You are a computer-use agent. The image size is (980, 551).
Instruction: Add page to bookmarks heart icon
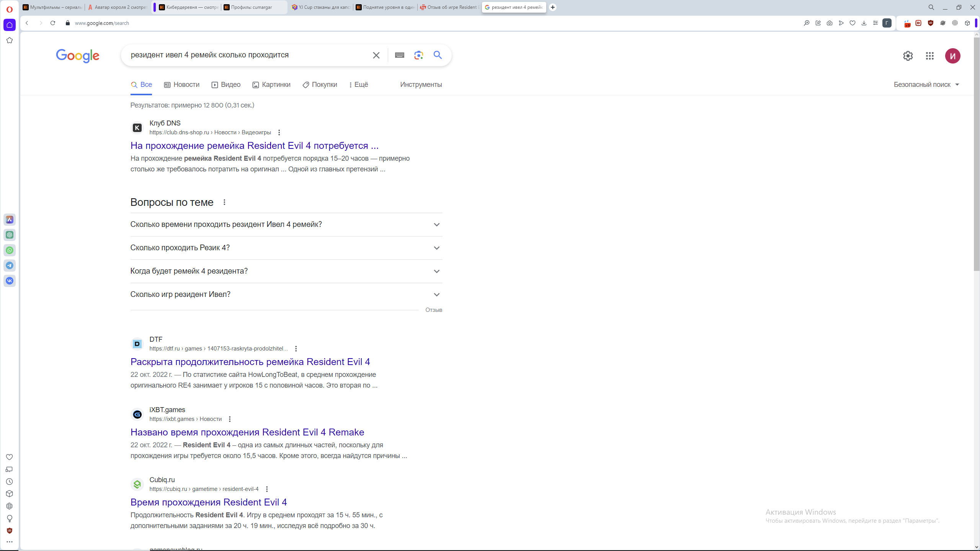click(x=853, y=23)
